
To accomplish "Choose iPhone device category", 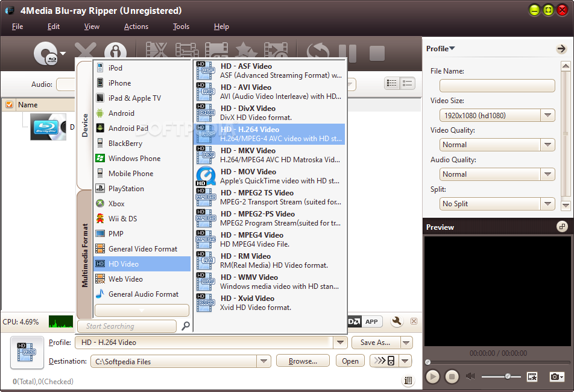I will [142, 83].
